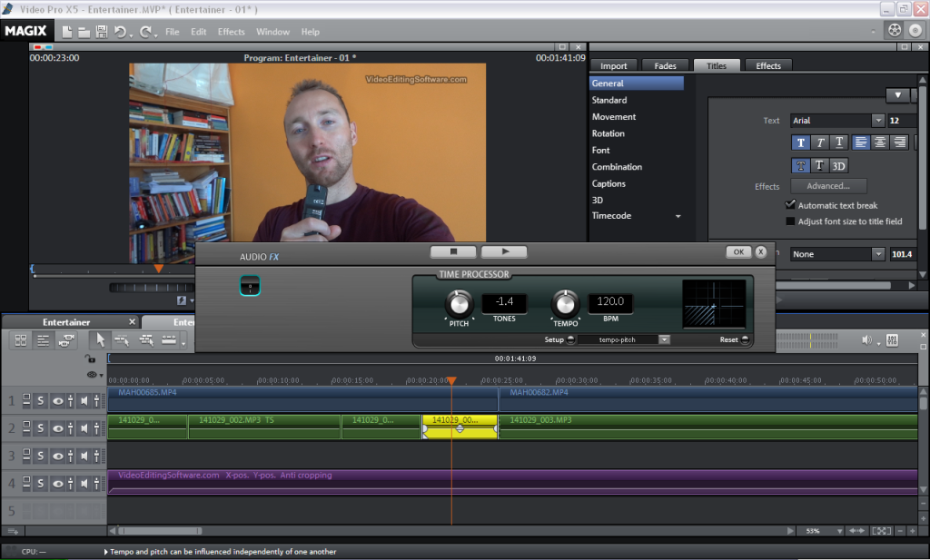930x560 pixels.
Task: Apply 3D text style in the Titles panel
Action: [x=839, y=165]
